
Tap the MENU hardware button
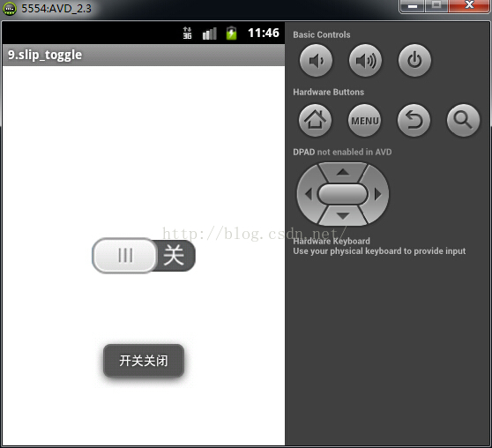click(x=364, y=120)
